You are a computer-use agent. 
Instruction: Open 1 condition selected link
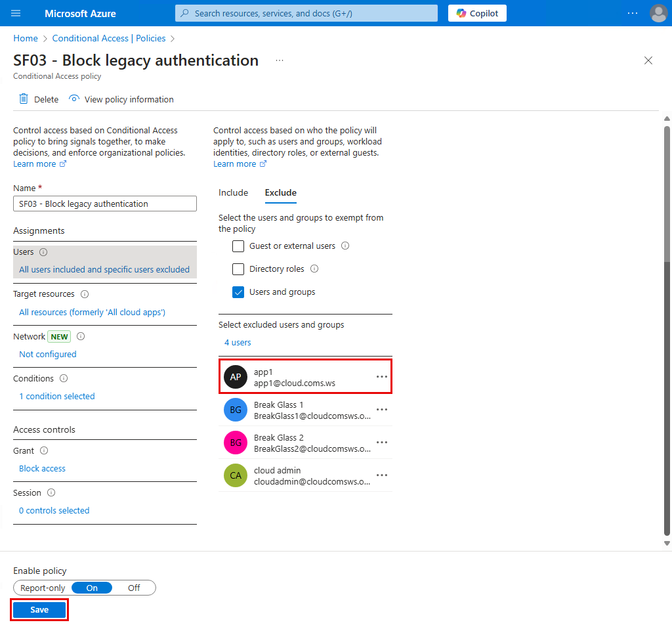(57, 396)
